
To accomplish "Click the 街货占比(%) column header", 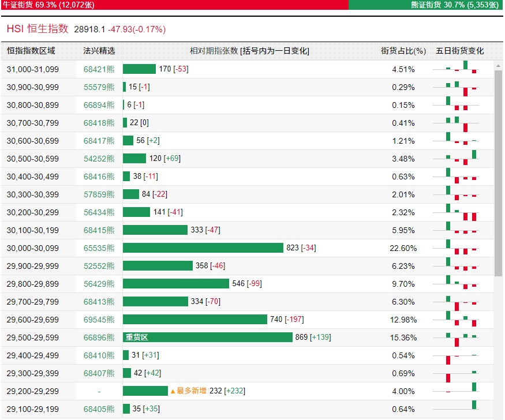I will 403,51.
